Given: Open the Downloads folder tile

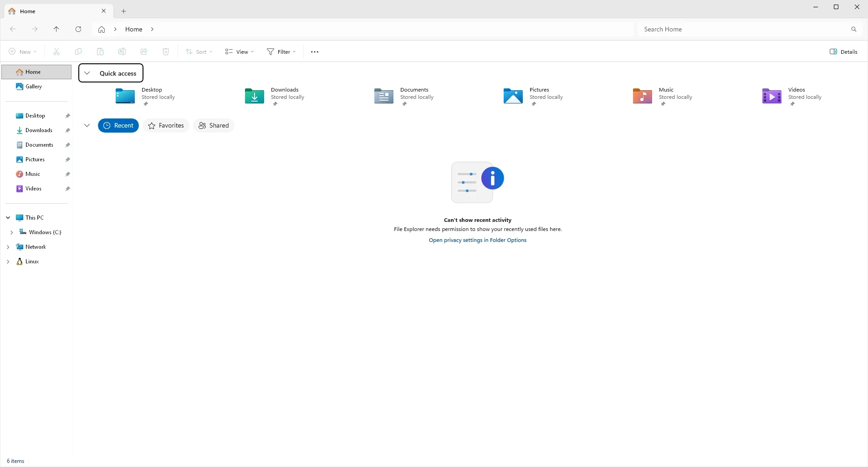Looking at the screenshot, I should [x=275, y=97].
